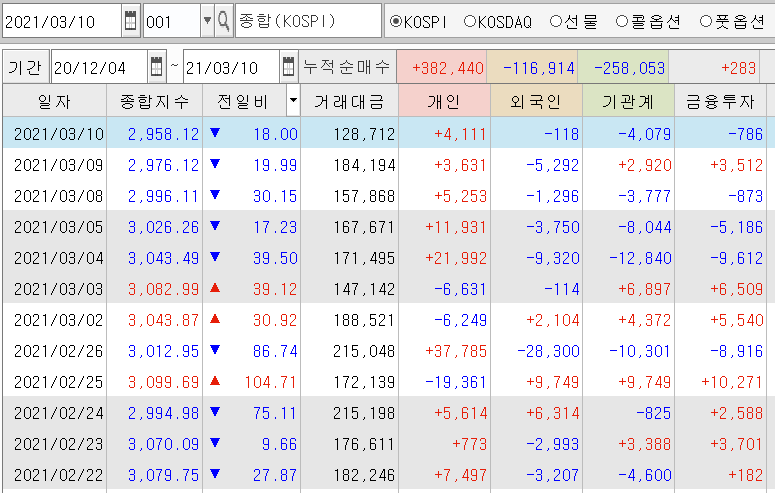Expand the dropdown arrow beside code 001
The image size is (775, 493).
point(208,21)
